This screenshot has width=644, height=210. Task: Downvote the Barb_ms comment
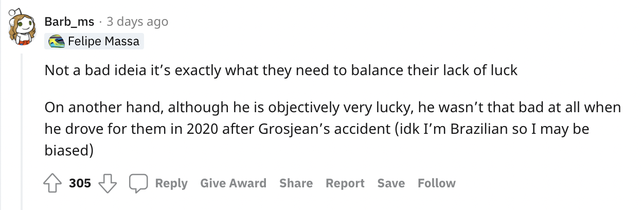108,183
